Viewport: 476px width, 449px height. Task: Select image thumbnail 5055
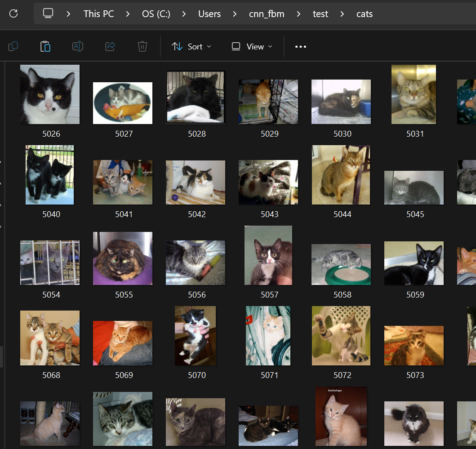(x=123, y=258)
